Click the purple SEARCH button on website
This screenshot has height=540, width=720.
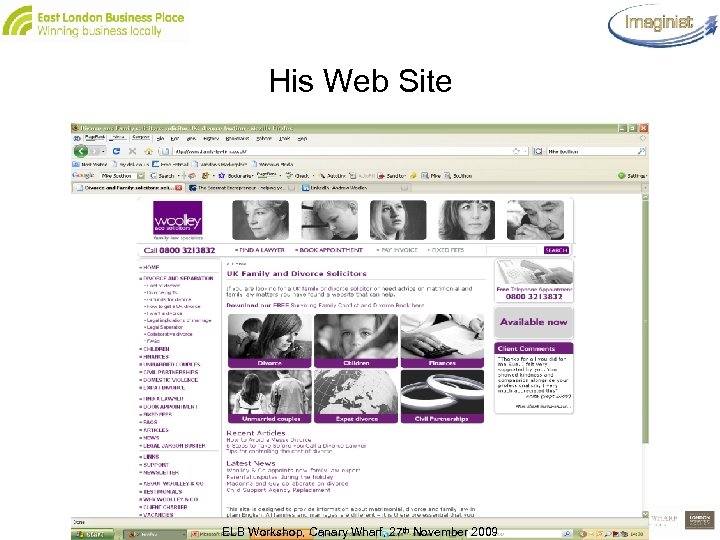[x=557, y=250]
